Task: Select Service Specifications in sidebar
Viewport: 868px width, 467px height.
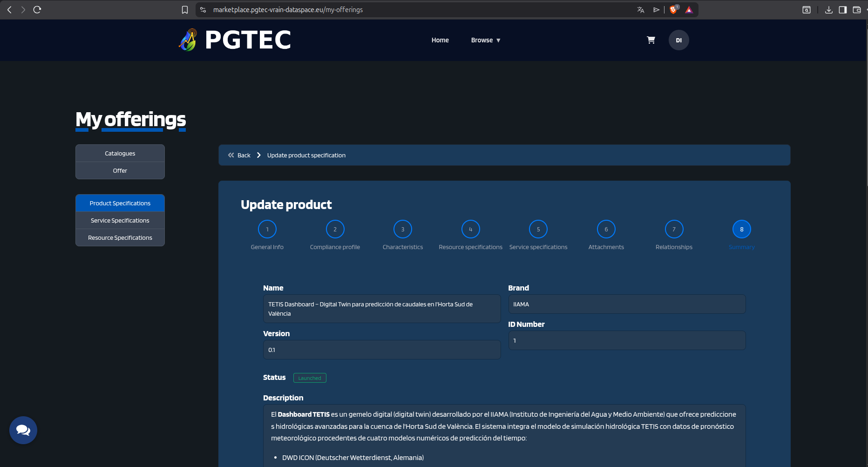Action: (120, 220)
